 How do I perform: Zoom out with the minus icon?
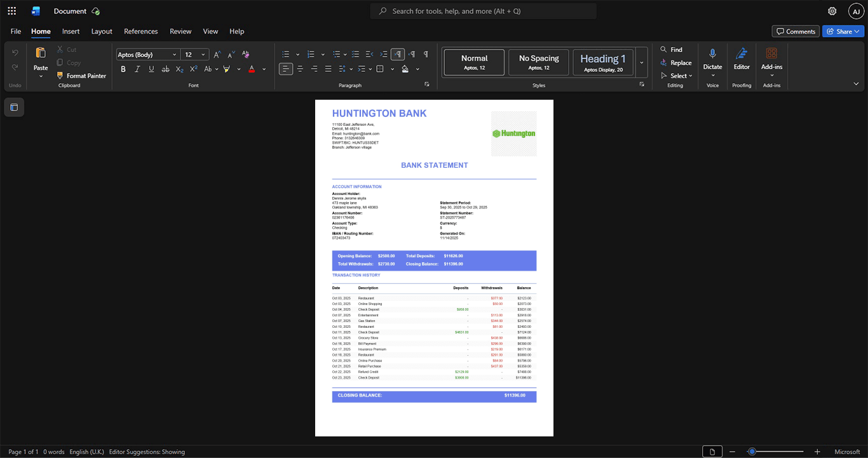point(733,452)
